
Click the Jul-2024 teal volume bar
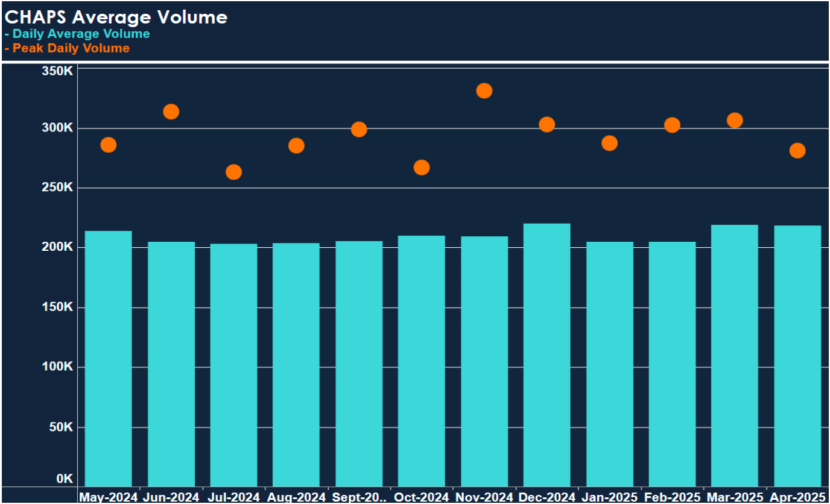click(x=233, y=365)
